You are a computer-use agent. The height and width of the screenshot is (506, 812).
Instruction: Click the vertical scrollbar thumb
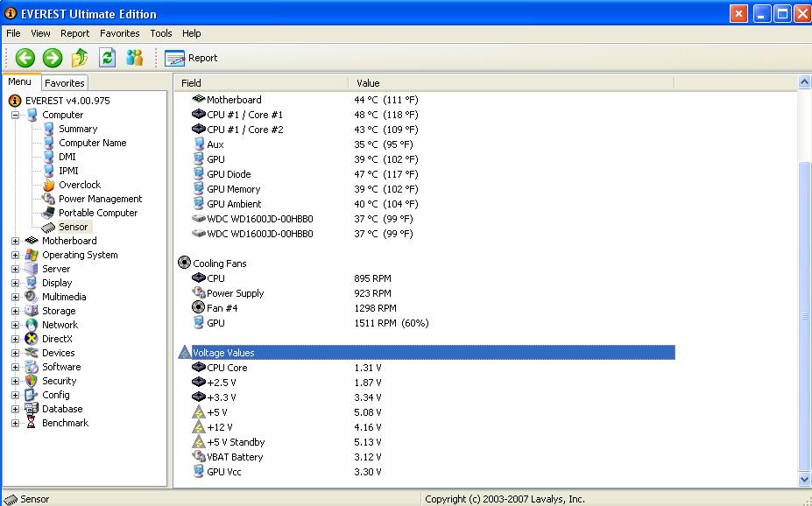click(x=804, y=316)
